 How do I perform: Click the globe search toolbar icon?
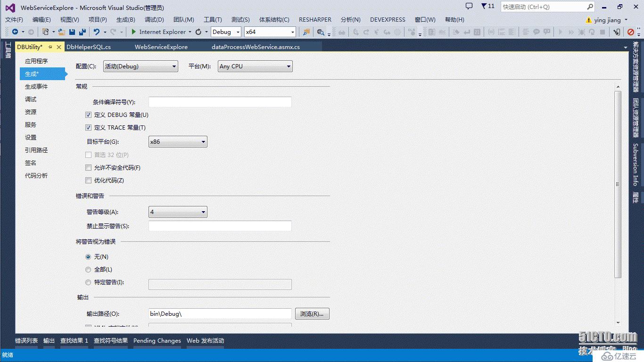point(321,32)
